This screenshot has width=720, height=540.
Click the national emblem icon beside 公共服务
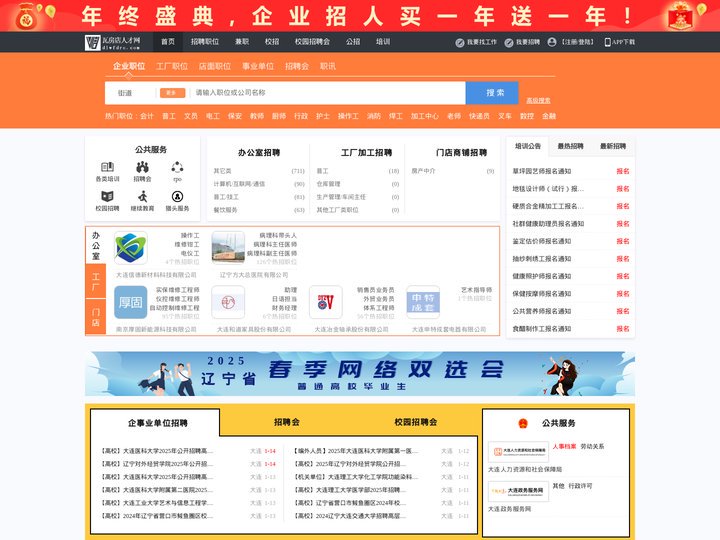pos(523,423)
